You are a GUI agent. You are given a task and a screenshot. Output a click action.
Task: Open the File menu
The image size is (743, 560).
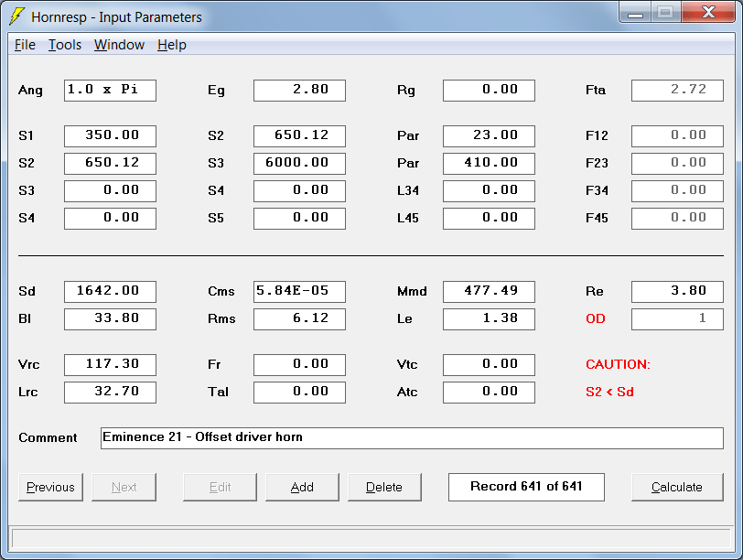tap(25, 45)
